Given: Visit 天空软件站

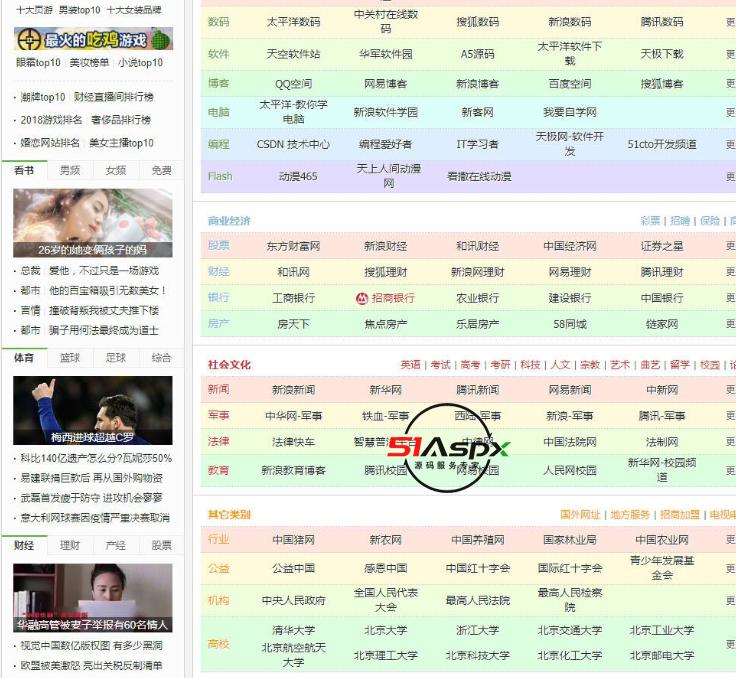Looking at the screenshot, I should click(x=293, y=54).
